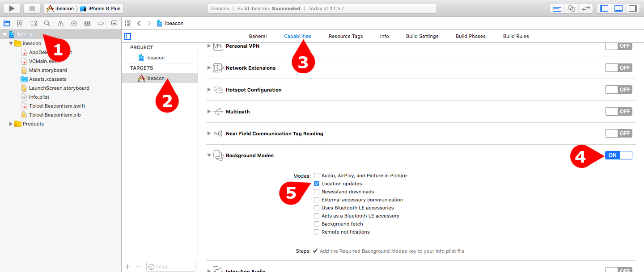Stop the running build
644x272 pixels.
click(x=32, y=8)
